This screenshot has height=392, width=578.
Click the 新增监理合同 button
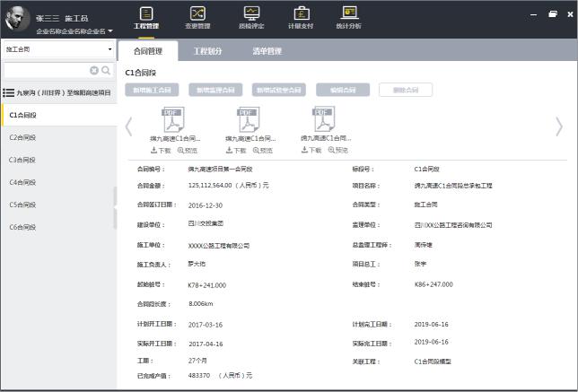click(215, 90)
